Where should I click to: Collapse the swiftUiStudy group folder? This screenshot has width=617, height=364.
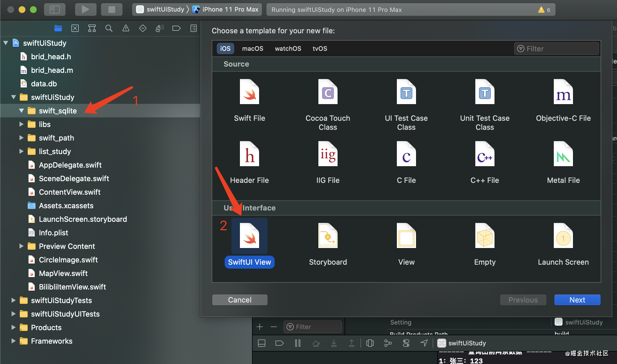coord(14,97)
